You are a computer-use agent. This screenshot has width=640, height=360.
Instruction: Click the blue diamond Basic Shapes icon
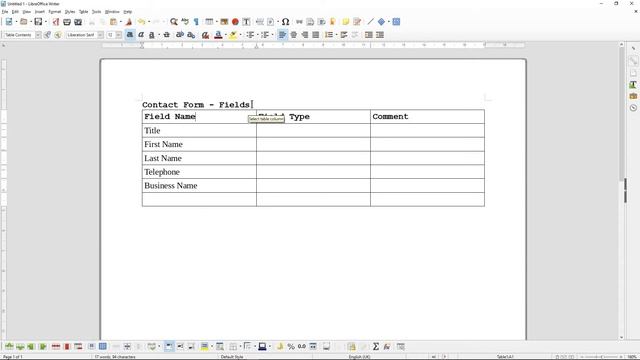[381, 22]
